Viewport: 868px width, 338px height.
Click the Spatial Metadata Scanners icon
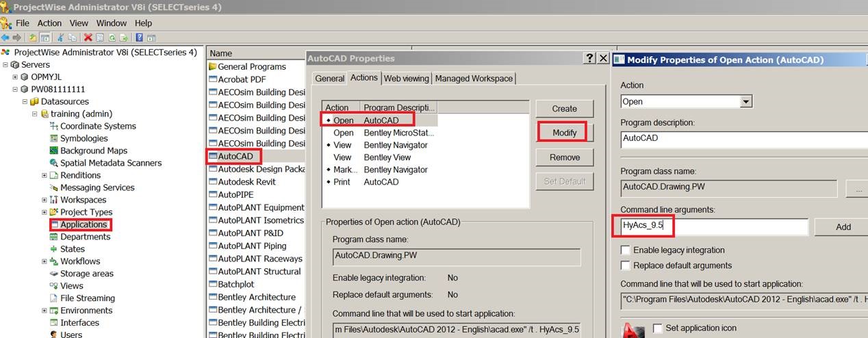54,163
